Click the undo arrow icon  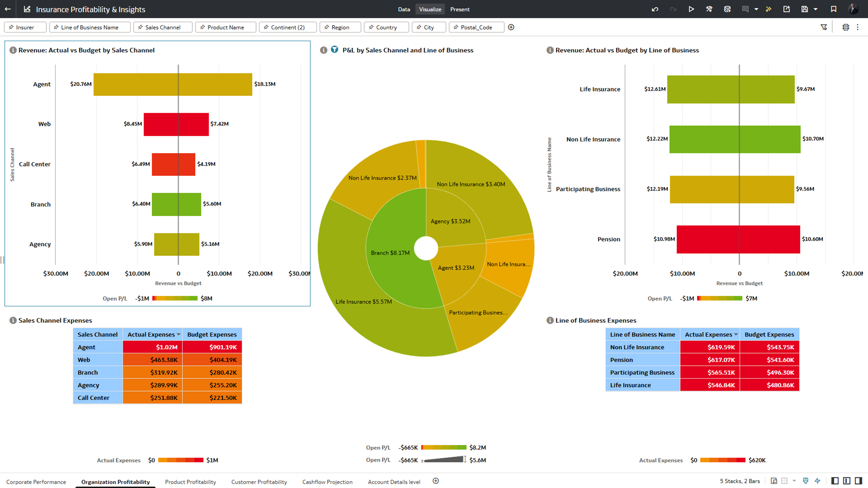tap(655, 9)
